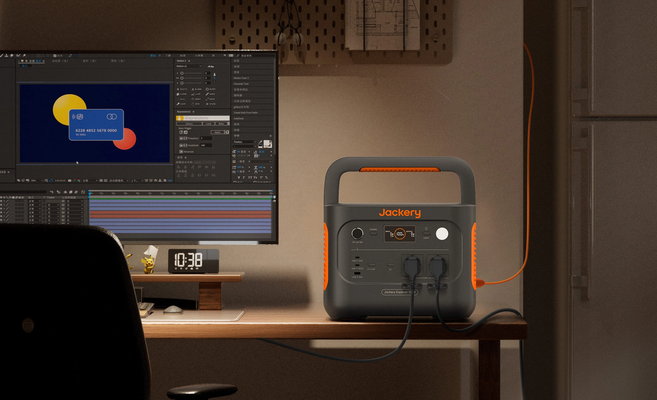Click the motion blur icon above timeline
This screenshot has height=400, width=657.
point(76,192)
